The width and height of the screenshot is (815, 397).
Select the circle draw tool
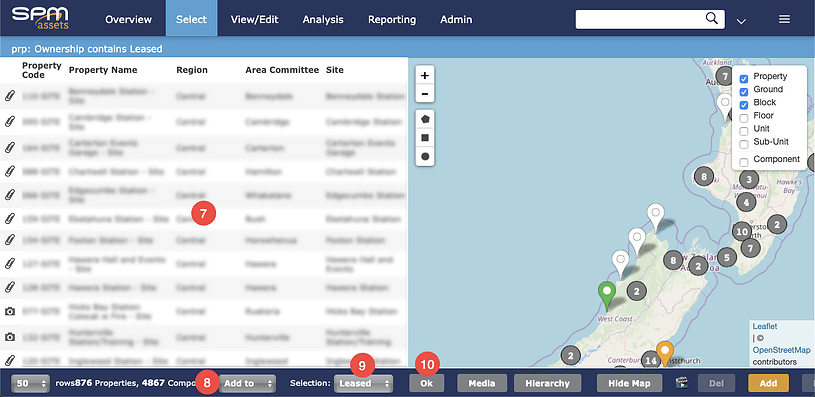pyautogui.click(x=425, y=156)
